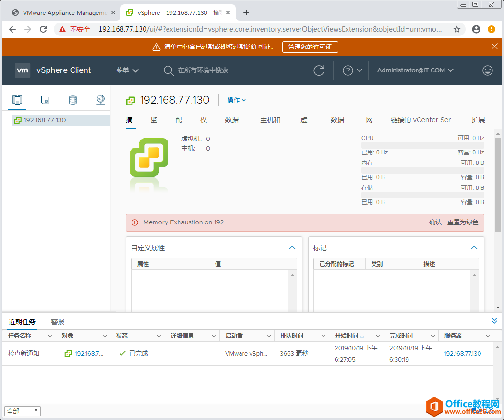Open the 192.168.77.130 server link in tasks
Viewport: 504px width, 420px height.
pos(462,353)
